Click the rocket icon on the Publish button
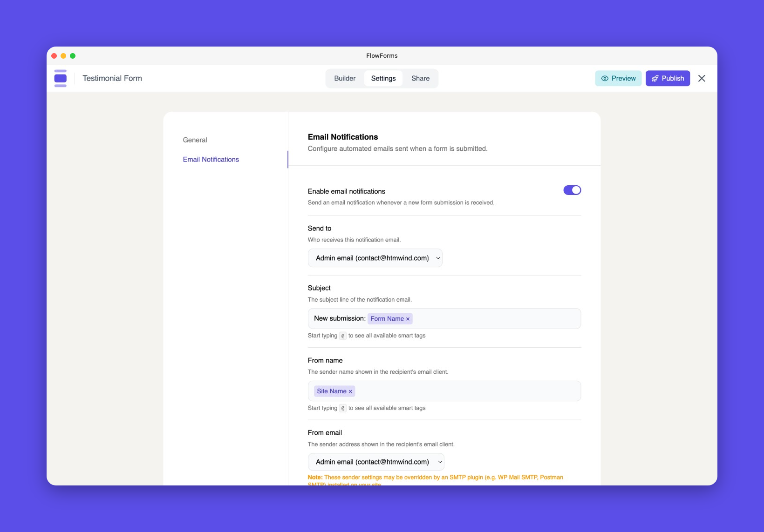Image resolution: width=764 pixels, height=532 pixels. click(655, 78)
